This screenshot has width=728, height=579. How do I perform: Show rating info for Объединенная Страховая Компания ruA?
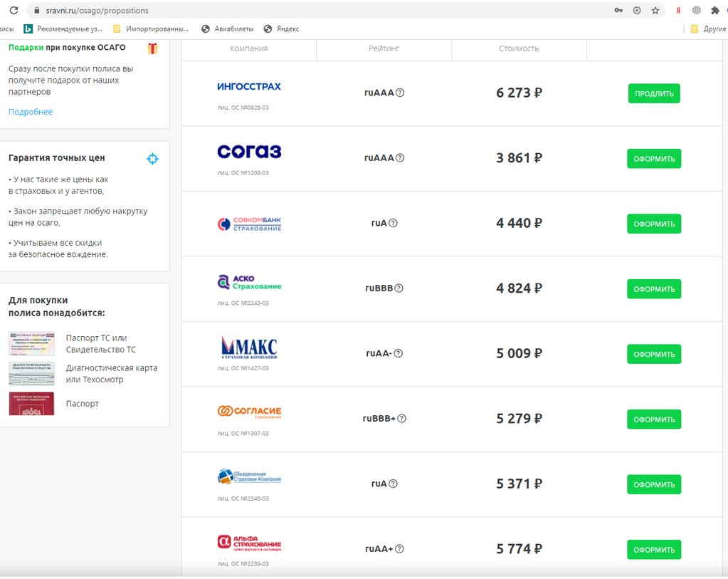[393, 484]
